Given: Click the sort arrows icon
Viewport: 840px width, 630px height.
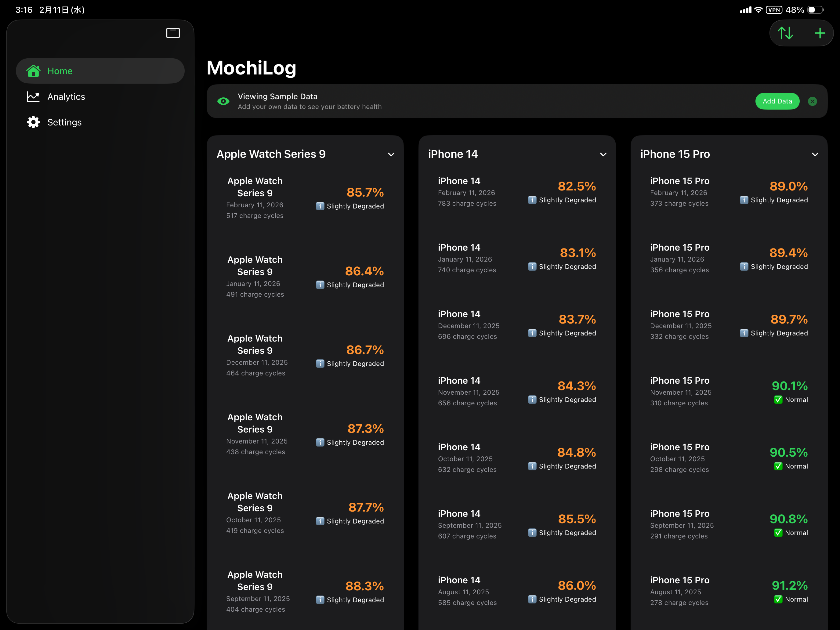Looking at the screenshot, I should 785,33.
